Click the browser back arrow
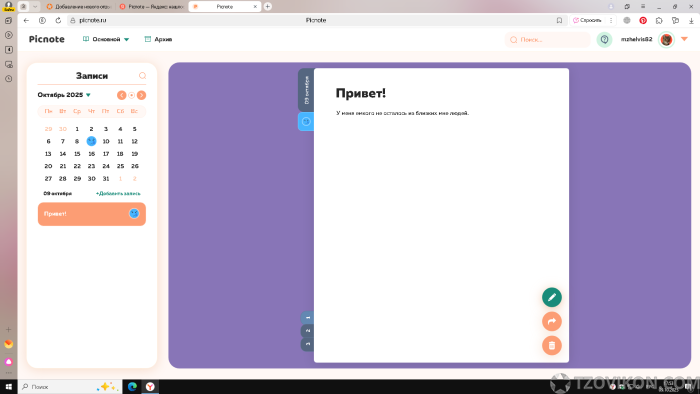The image size is (700, 394). [x=26, y=20]
